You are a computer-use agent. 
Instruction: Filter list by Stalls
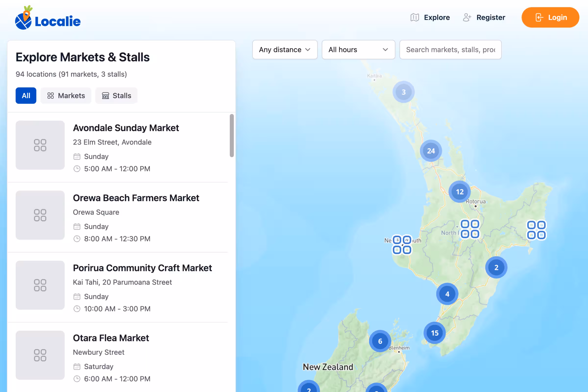pos(117,96)
